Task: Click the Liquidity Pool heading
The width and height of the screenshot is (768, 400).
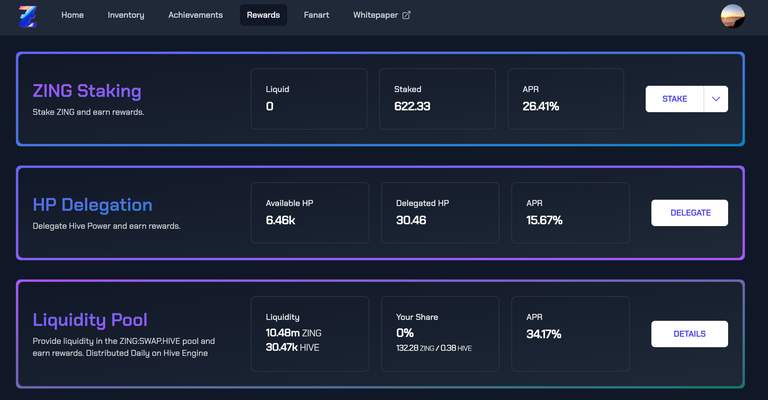Action: [90, 320]
